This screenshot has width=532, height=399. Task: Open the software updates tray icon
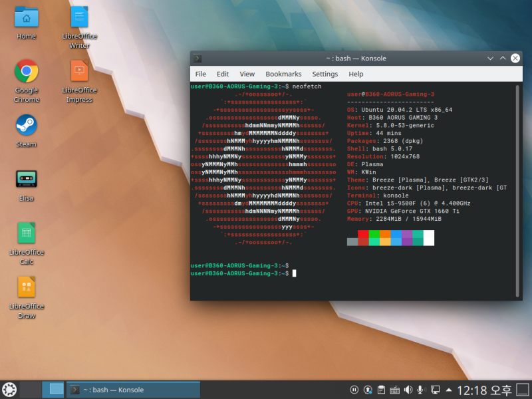click(368, 390)
